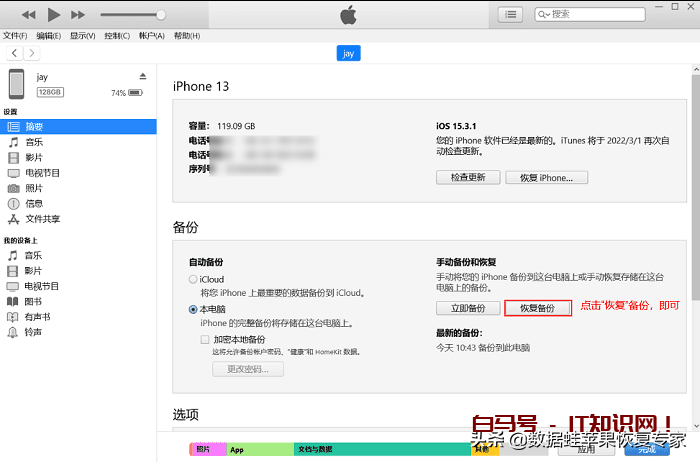The image size is (700, 462).
Task: Click the jay device tab button
Action: [x=348, y=53]
